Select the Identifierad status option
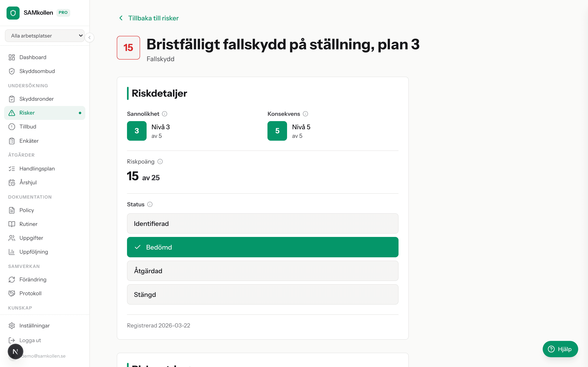Viewport: 588px width, 367px height. point(262,223)
